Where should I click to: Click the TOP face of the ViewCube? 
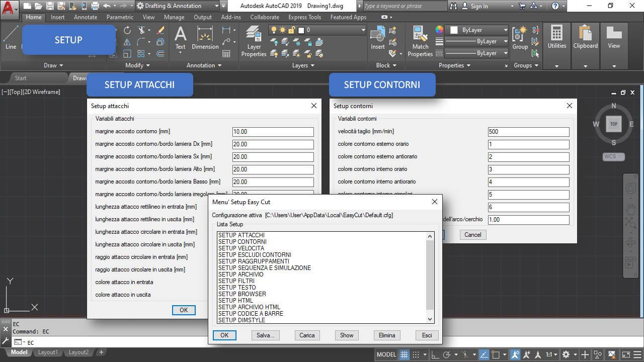pos(614,124)
